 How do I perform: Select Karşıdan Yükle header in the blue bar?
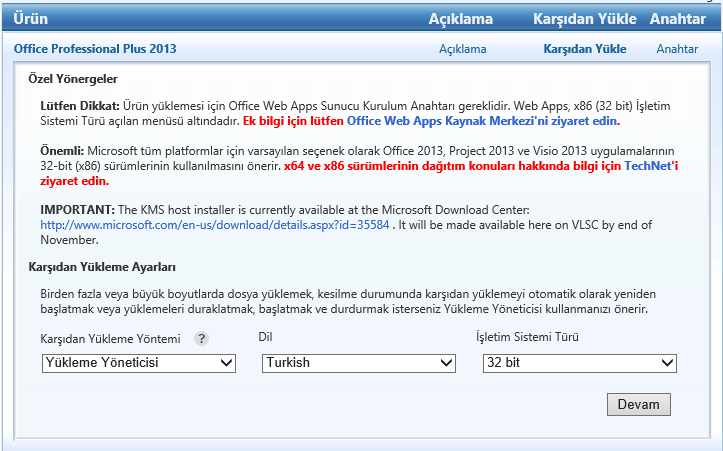coord(583,18)
